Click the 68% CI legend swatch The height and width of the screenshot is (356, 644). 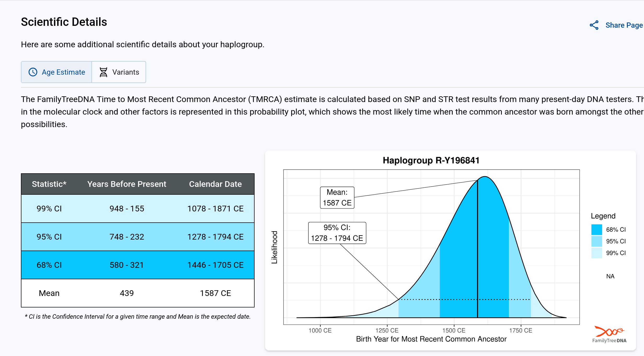point(597,230)
